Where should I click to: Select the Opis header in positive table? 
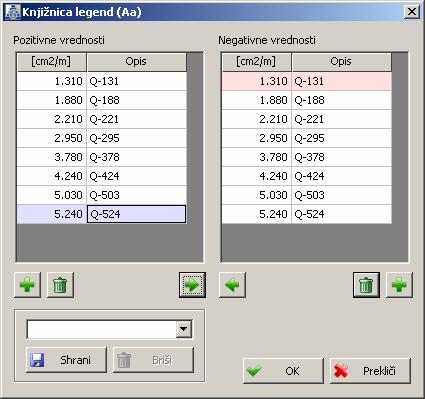tap(137, 62)
